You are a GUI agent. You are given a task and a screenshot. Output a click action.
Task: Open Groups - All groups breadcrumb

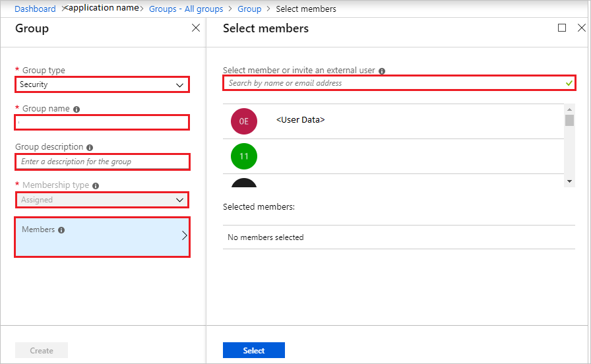[186, 9]
